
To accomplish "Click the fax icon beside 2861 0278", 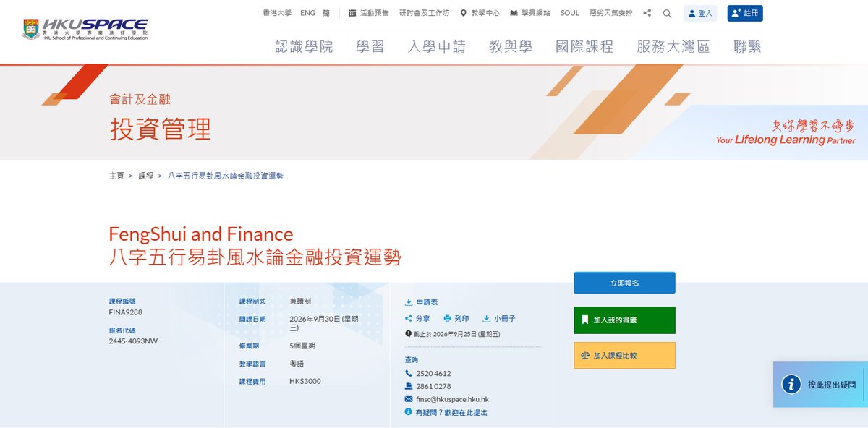I will pyautogui.click(x=409, y=386).
